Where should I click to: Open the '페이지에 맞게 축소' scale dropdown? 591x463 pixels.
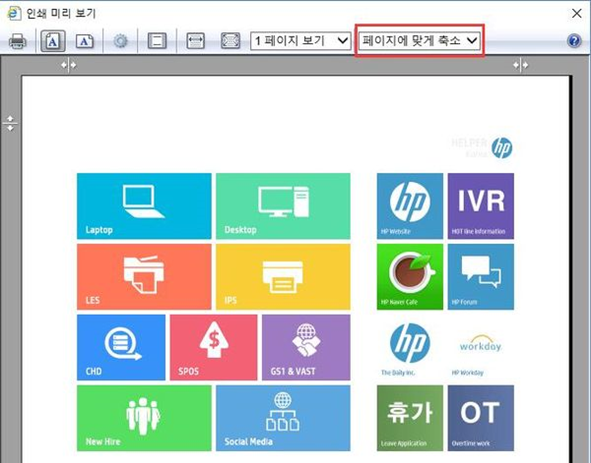[x=419, y=40]
